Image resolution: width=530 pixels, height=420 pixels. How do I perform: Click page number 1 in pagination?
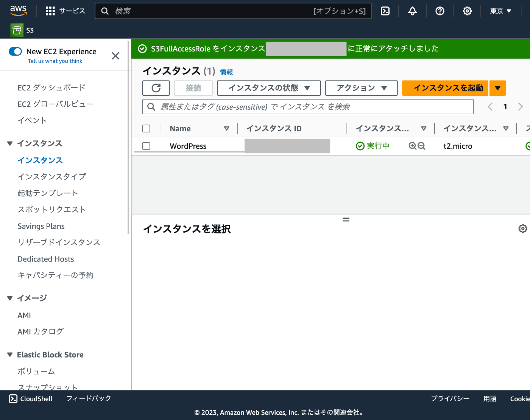pos(505,107)
